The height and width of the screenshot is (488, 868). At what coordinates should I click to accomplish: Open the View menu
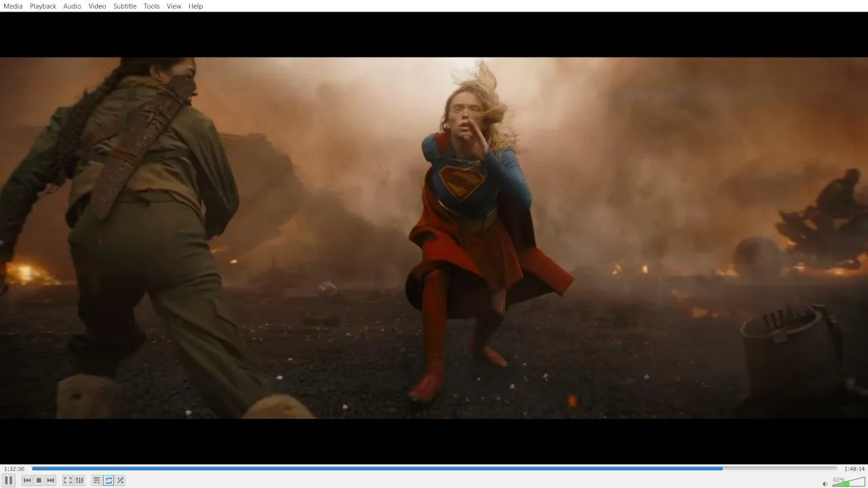[174, 6]
